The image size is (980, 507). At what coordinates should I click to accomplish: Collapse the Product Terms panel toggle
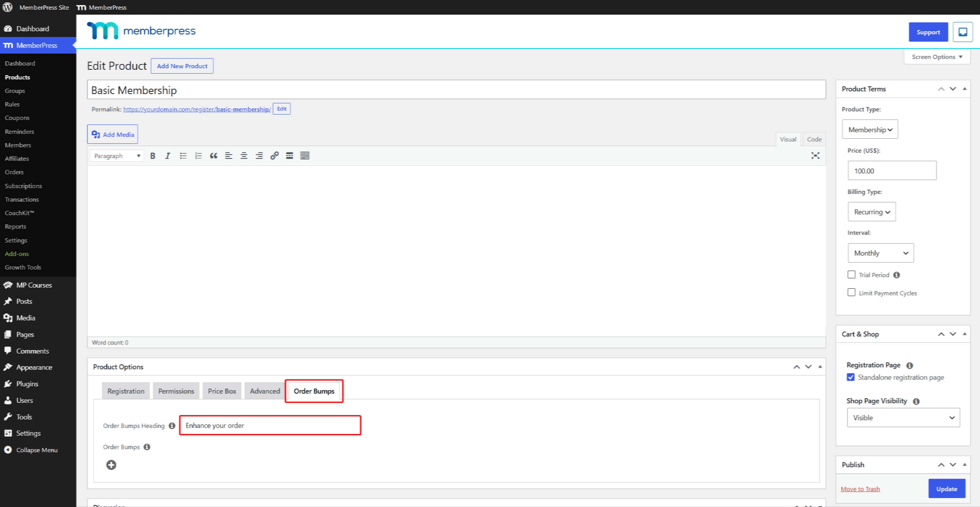(965, 89)
